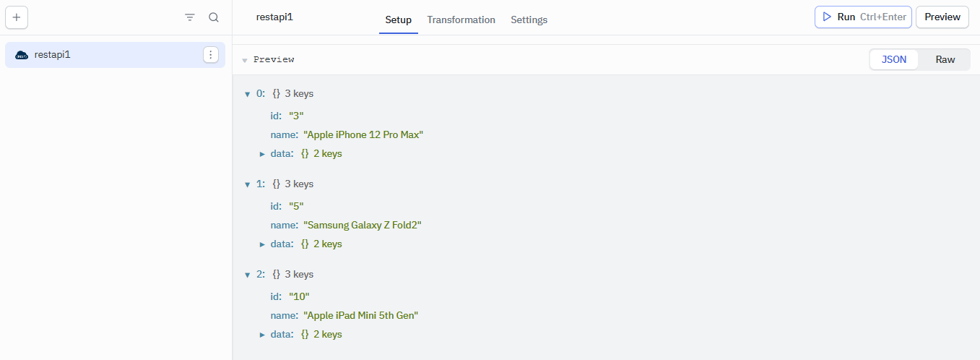
Task: Click the Run play triangle icon
Action: tap(827, 17)
